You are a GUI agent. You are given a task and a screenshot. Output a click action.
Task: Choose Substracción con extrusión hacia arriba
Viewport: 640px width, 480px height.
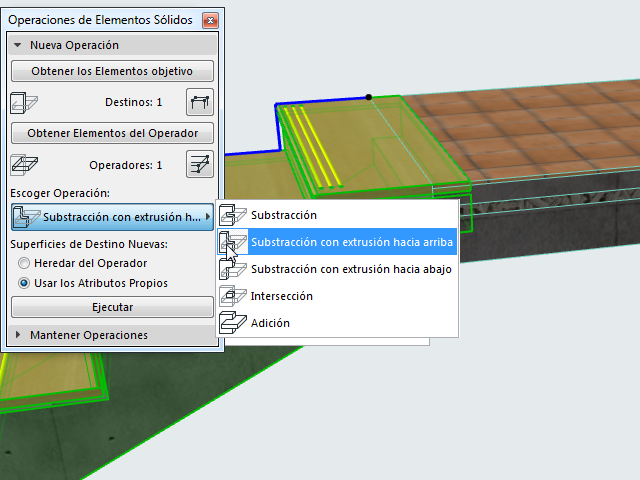[x=338, y=242]
